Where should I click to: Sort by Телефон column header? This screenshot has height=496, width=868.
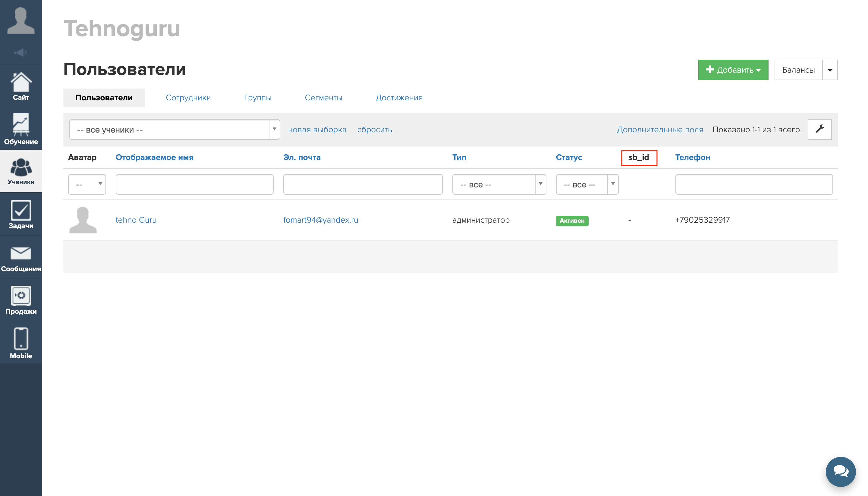[693, 157]
